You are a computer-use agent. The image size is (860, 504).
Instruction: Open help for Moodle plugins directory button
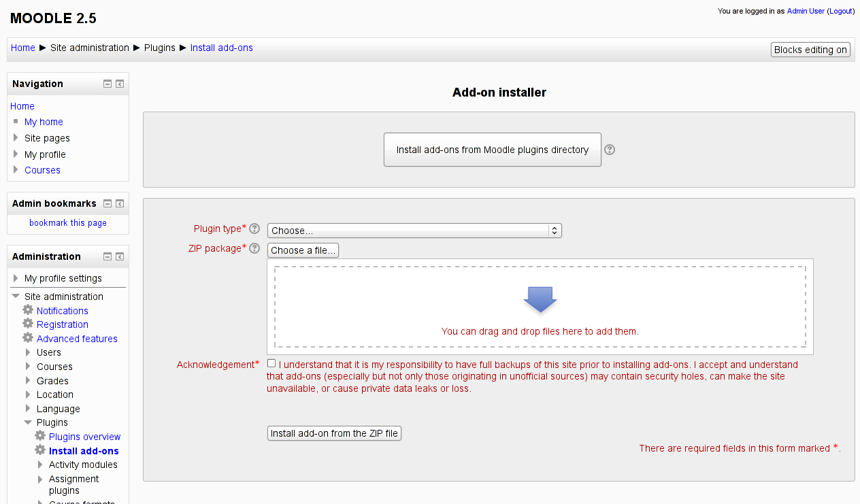pos(610,150)
